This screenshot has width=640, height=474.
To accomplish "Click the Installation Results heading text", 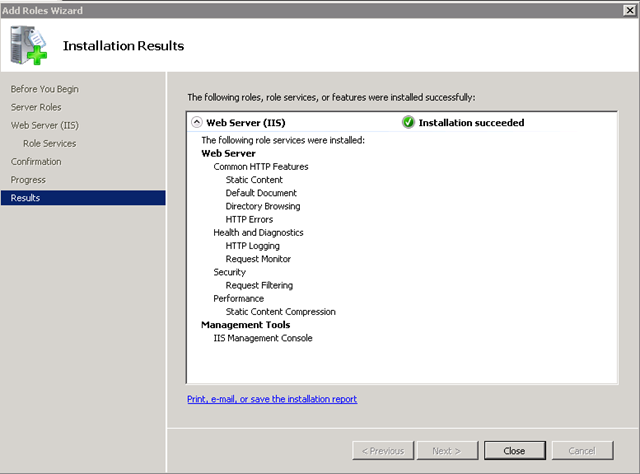I will (123, 46).
